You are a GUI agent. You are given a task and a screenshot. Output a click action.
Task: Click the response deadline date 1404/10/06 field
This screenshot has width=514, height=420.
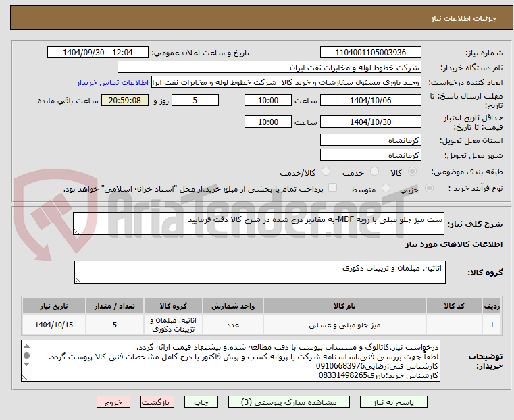pyautogui.click(x=370, y=100)
